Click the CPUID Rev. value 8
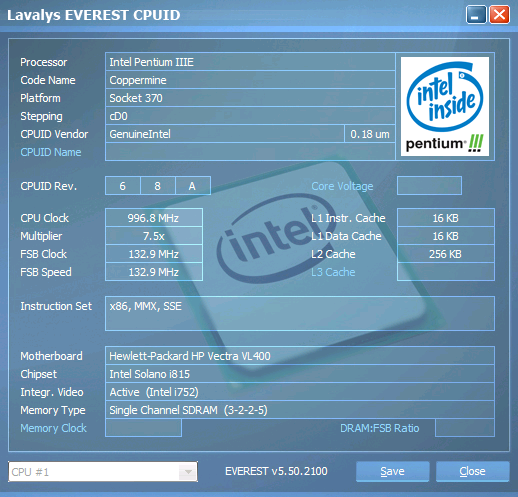The height and width of the screenshot is (497, 518). (x=158, y=186)
